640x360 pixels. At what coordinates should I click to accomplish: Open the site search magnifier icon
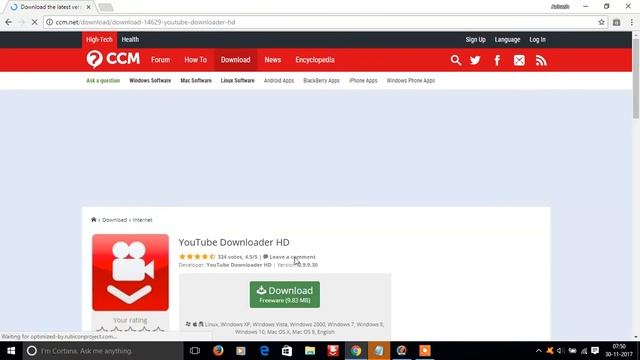click(x=456, y=60)
